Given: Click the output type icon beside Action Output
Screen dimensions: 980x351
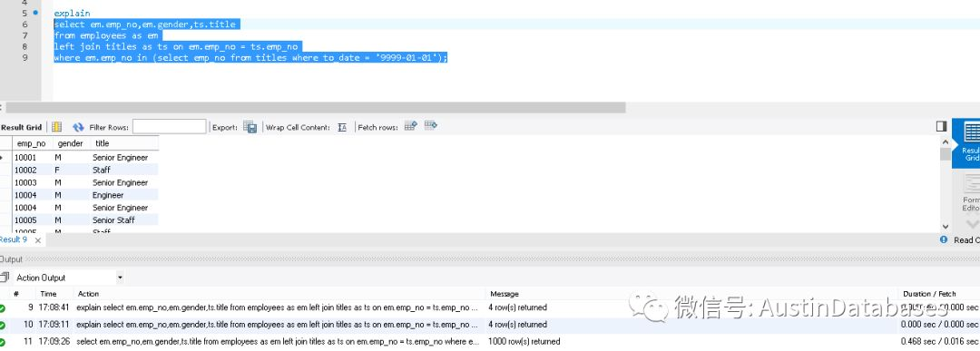Looking at the screenshot, I should 5,278.
